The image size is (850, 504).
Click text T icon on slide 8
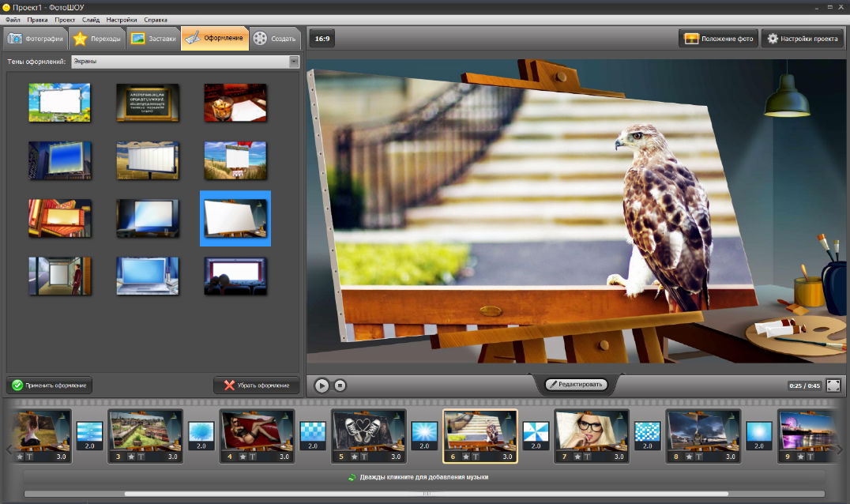click(699, 457)
